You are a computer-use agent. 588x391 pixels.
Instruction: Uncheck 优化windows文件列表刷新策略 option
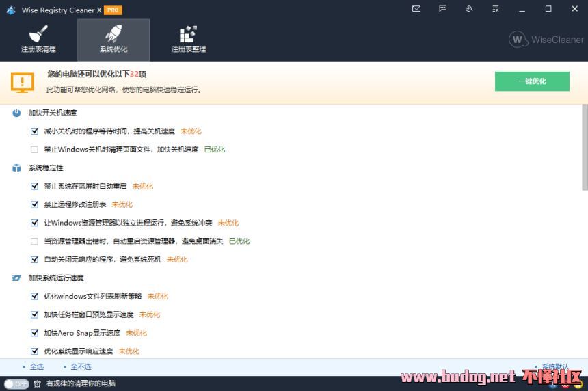point(34,296)
